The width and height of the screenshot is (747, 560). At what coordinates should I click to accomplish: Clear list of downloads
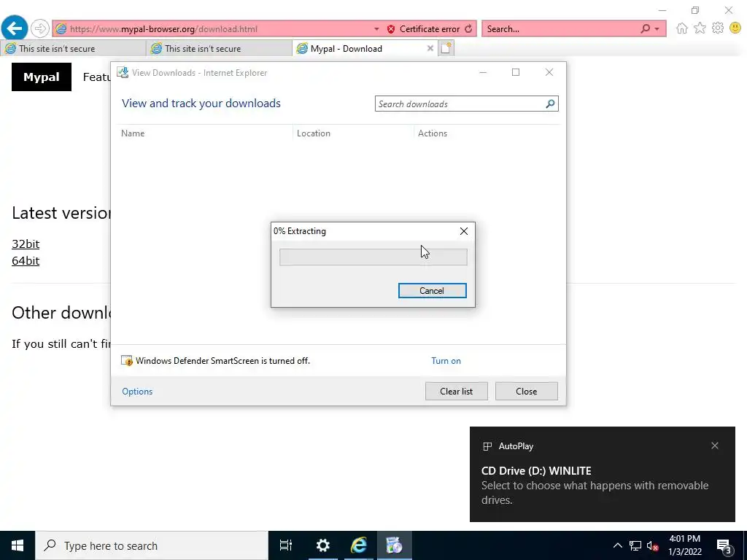point(457,391)
